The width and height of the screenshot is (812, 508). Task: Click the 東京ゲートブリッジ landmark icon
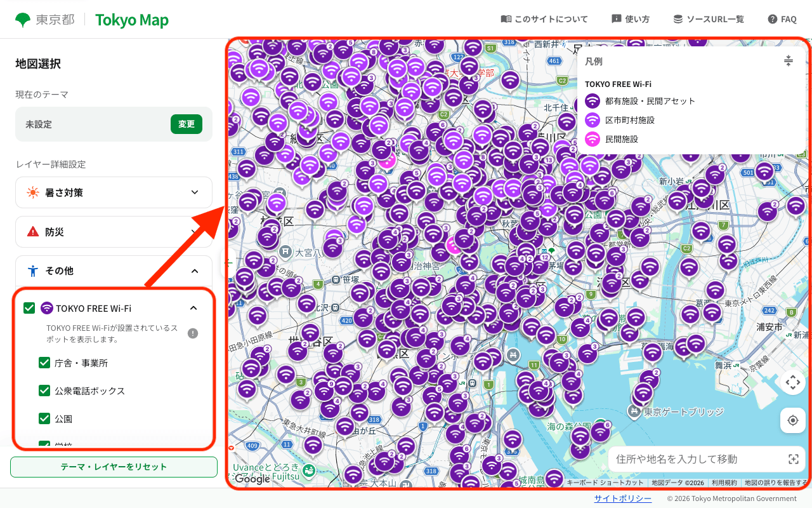[x=634, y=412]
